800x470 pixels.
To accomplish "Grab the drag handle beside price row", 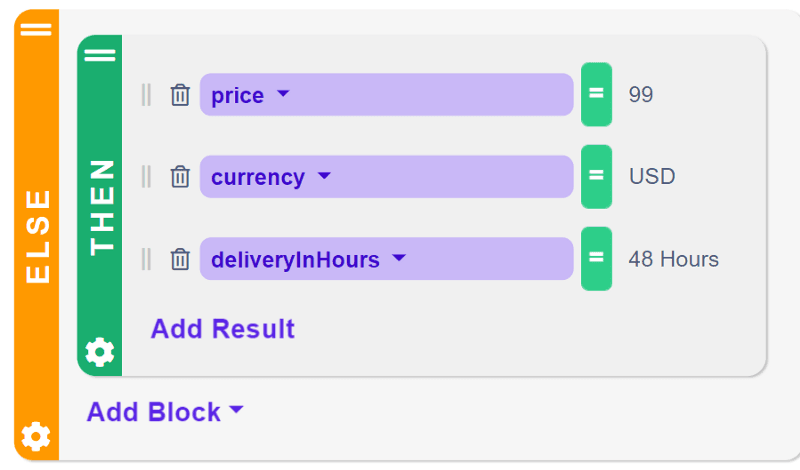I will tap(146, 95).
